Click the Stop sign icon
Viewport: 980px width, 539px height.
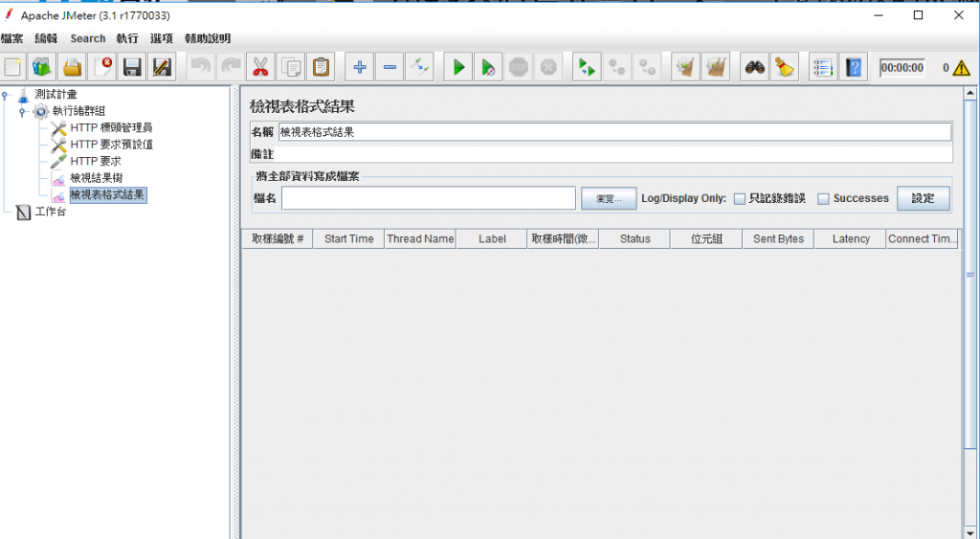coord(518,67)
